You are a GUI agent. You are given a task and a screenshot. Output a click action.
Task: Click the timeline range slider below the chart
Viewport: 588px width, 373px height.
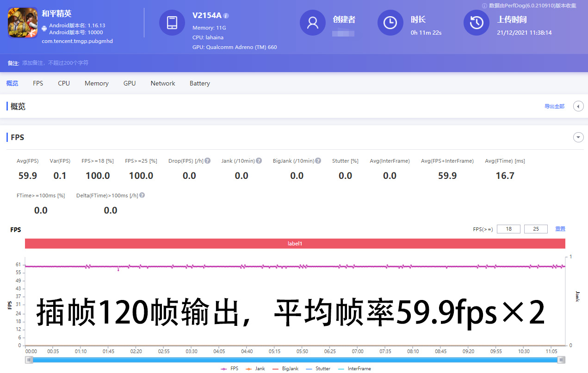(x=295, y=360)
